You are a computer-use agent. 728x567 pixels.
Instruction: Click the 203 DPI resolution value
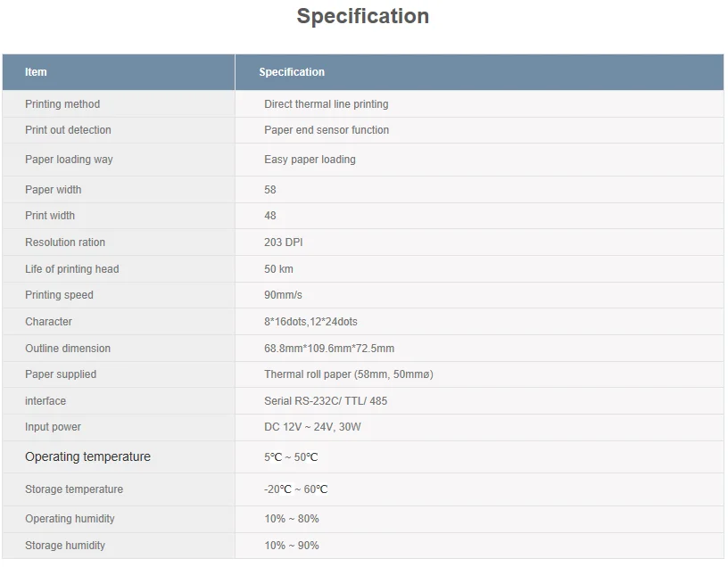coord(285,242)
